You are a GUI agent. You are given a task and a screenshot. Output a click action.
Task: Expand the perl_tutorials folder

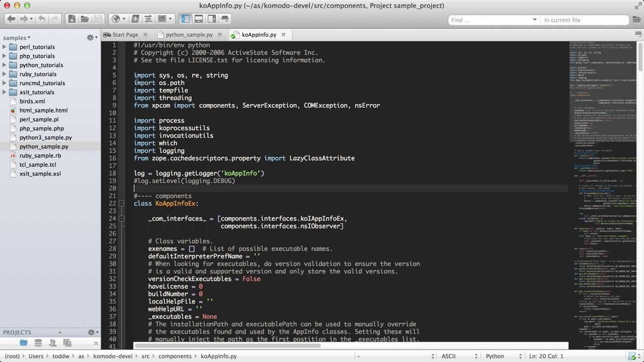5,47
